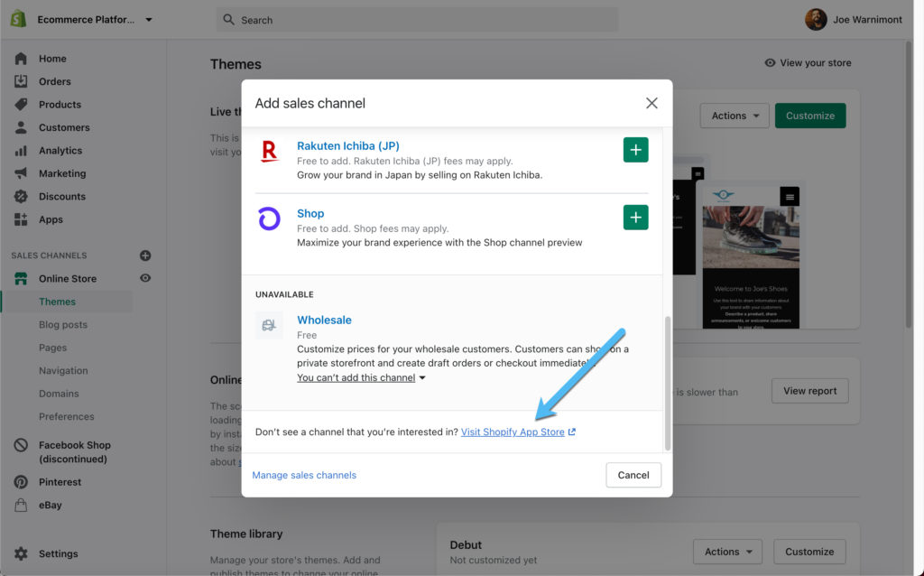Open Analytics in the sidebar
This screenshot has height=576, width=924.
tap(60, 151)
